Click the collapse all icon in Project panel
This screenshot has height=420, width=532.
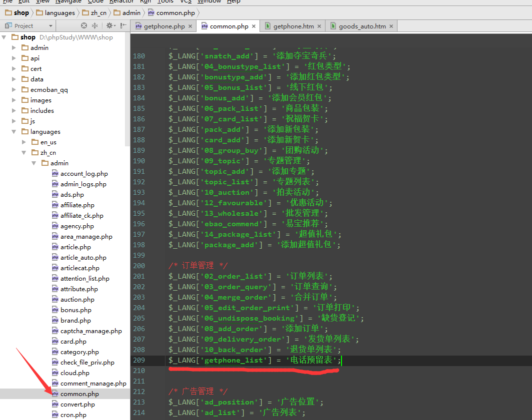tap(94, 25)
